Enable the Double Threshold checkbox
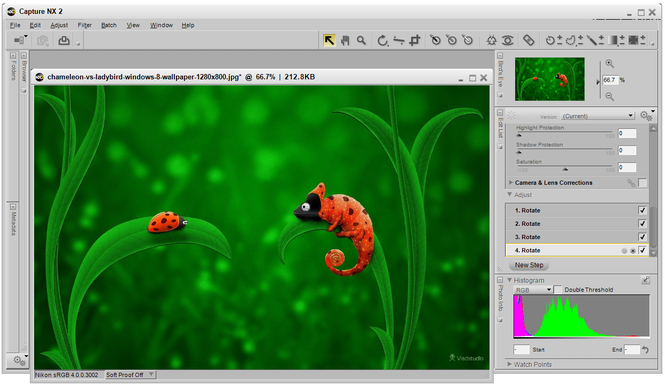665x385 pixels. (x=558, y=290)
